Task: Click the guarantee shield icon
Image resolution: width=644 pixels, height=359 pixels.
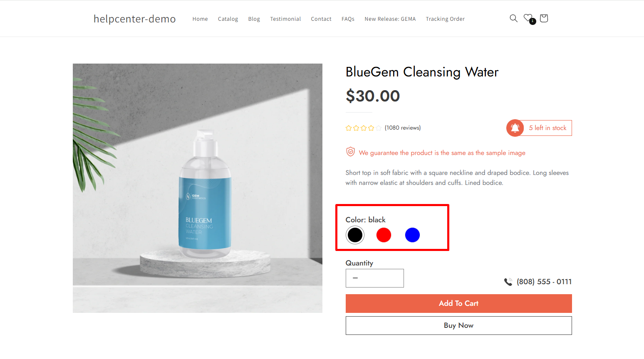Action: (x=350, y=152)
